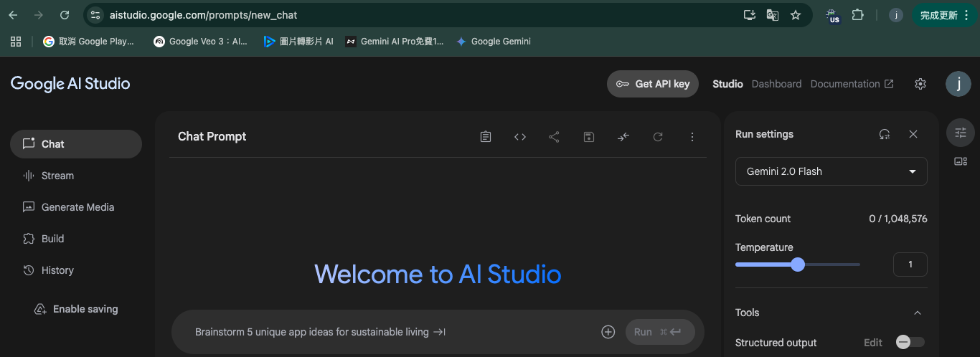
Task: Open the Google Veo 3 bookmark
Action: 200,42
